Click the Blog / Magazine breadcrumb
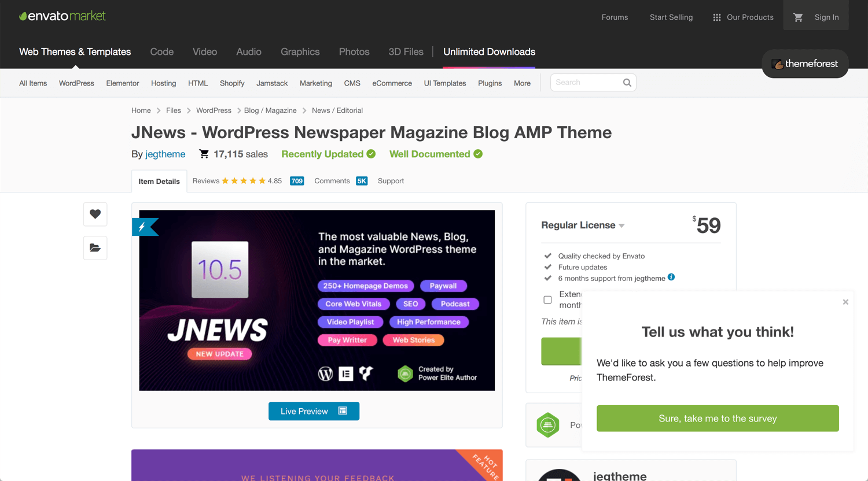Image resolution: width=868 pixels, height=481 pixels. coord(270,110)
